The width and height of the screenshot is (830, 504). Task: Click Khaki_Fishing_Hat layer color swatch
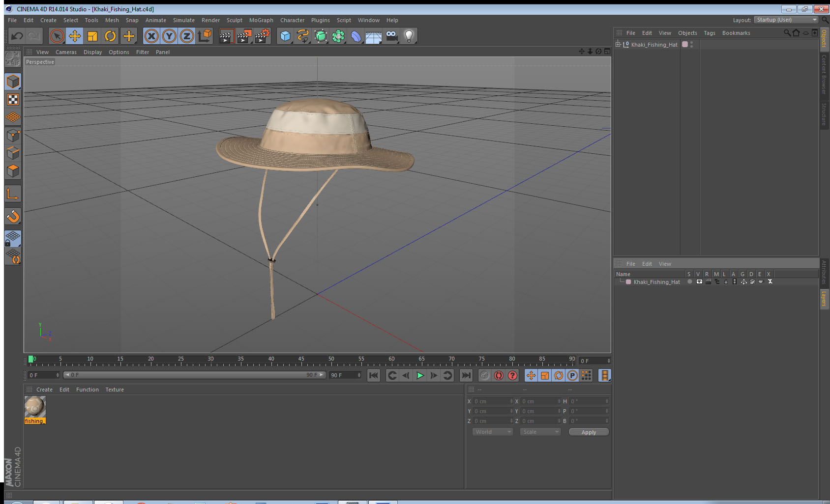[x=628, y=282]
